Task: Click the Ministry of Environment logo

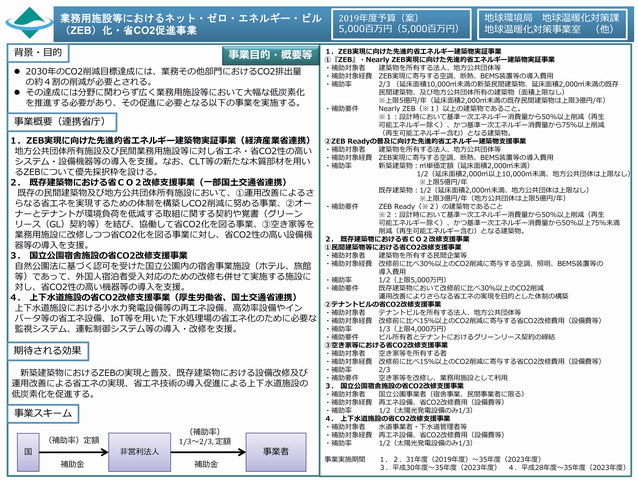Action: point(29,23)
